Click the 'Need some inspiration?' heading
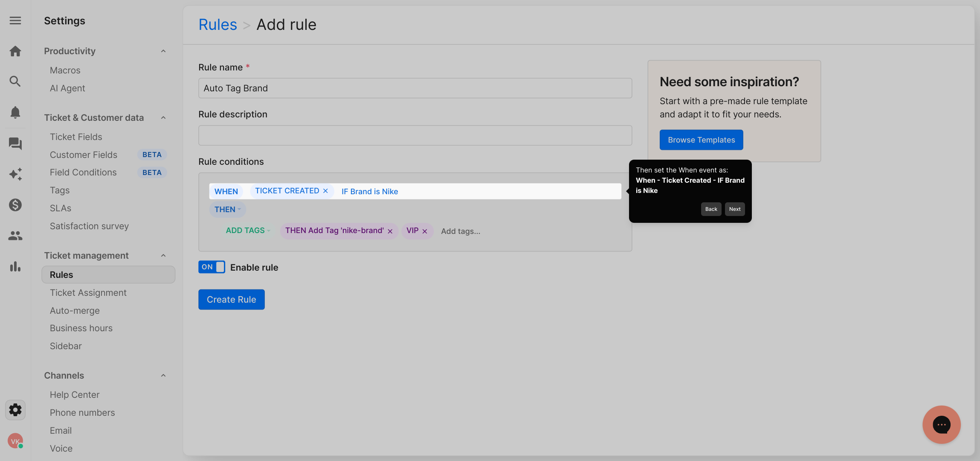This screenshot has width=980, height=461. click(x=729, y=82)
